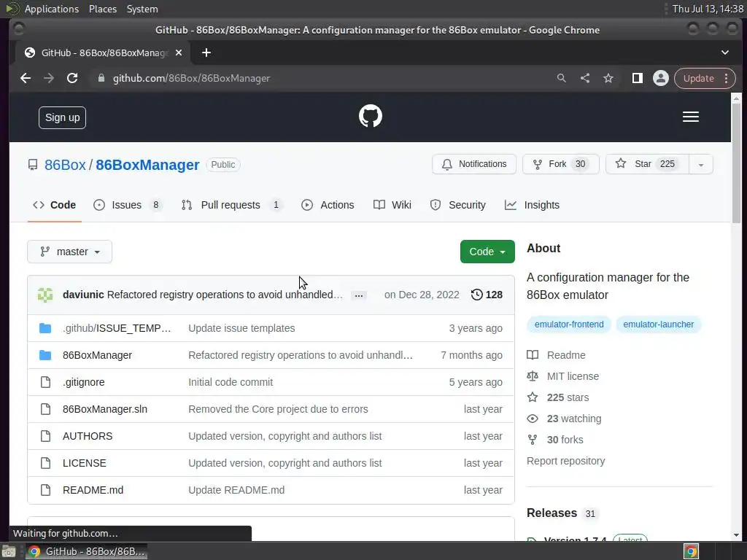
Task: Click the Chrome icon in bottom-right tray
Action: (x=691, y=551)
